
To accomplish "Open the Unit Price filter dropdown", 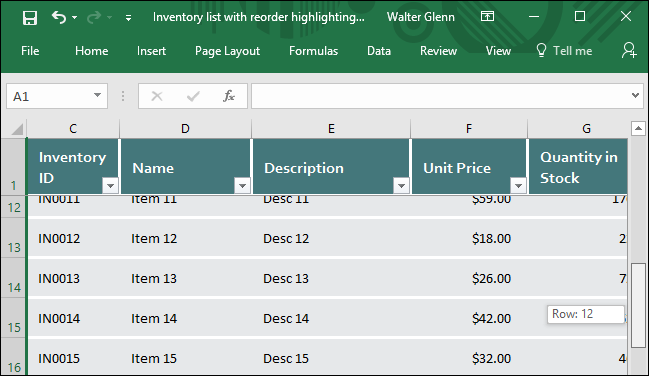I will click(x=518, y=186).
